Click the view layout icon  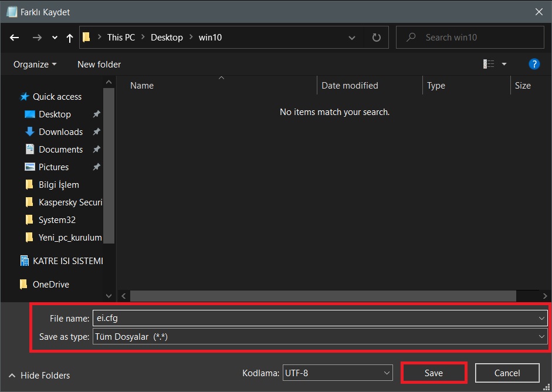pos(488,64)
